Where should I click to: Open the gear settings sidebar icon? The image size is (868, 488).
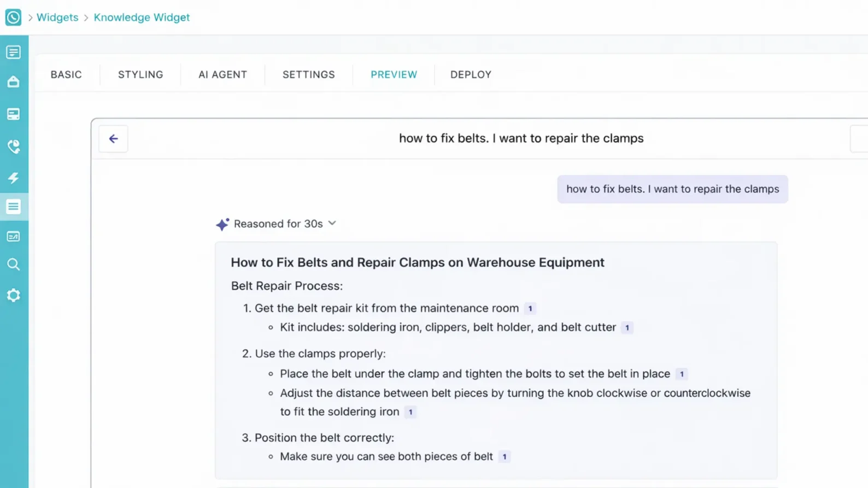point(14,296)
